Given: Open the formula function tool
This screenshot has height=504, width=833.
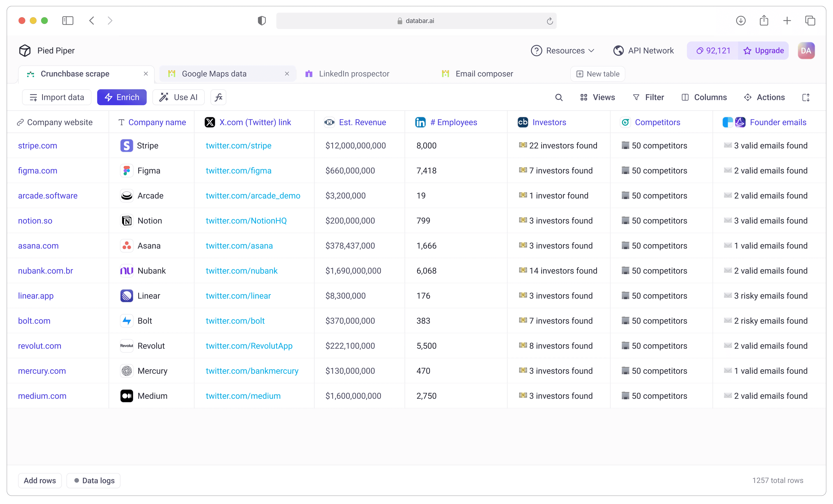Looking at the screenshot, I should pos(218,97).
